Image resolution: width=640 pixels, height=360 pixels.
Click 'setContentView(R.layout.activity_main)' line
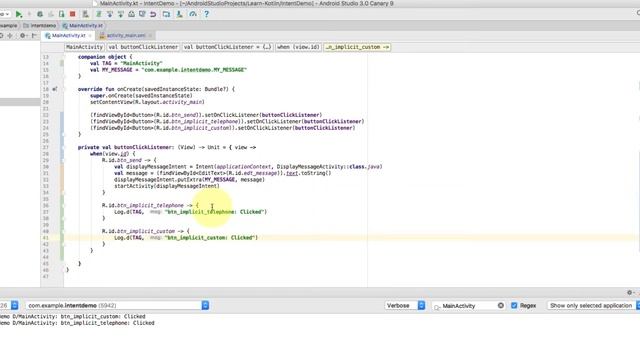pyautogui.click(x=147, y=102)
